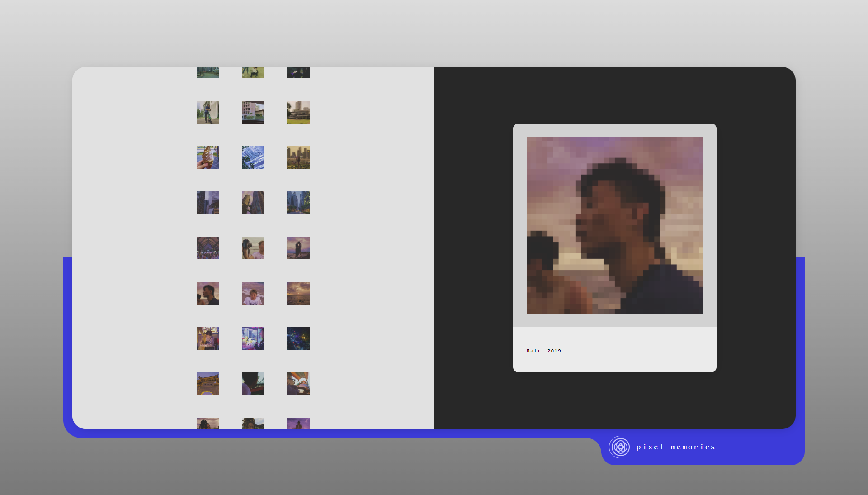Open the claw machine arcade thumbnail
The image size is (868, 495).
[x=253, y=338]
